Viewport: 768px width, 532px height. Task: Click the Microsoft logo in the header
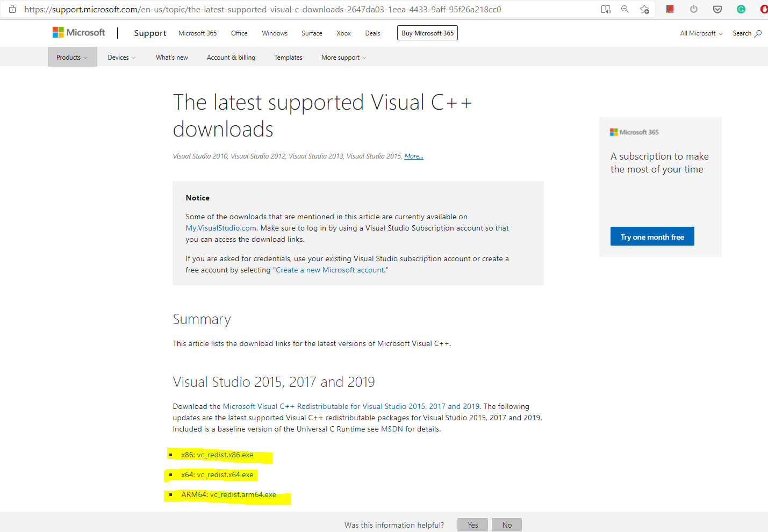tap(78, 33)
